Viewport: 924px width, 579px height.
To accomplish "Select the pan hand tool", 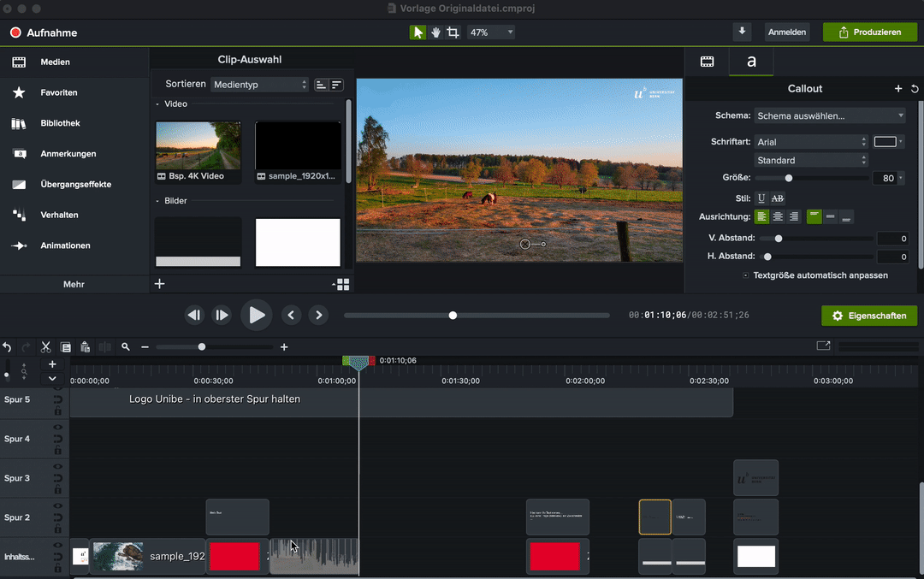I will (435, 32).
